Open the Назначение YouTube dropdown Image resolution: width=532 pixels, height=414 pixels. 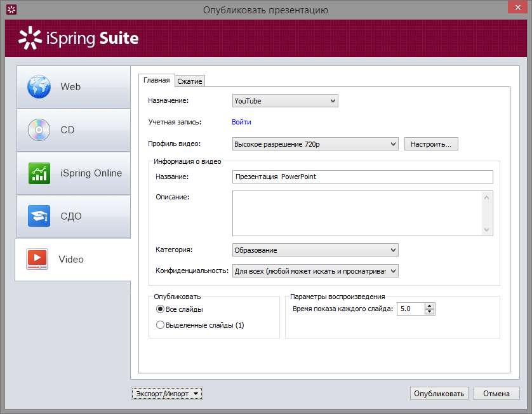pyautogui.click(x=285, y=101)
